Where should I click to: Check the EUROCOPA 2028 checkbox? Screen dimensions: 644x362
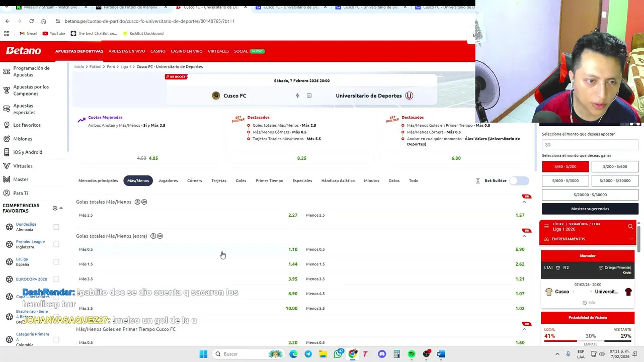[x=56, y=279]
